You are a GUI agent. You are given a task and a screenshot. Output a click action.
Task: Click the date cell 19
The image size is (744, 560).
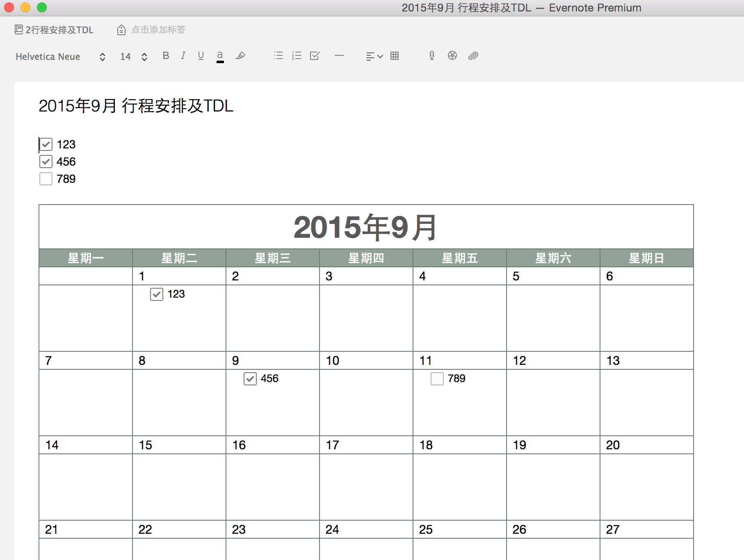[x=553, y=445]
